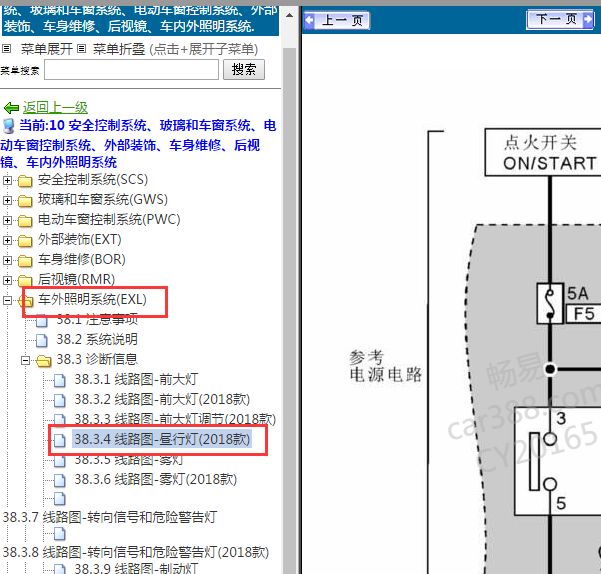Viewport: 601px width, 574px height.
Task: Expand the 电动车窗控制系统(PWC) node
Action: (7, 220)
